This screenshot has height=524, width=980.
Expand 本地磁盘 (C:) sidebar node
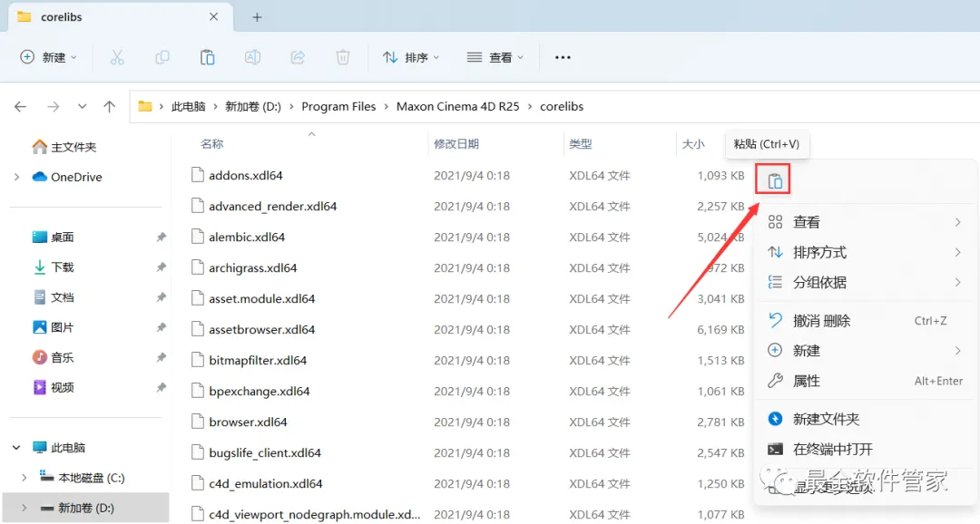point(24,478)
